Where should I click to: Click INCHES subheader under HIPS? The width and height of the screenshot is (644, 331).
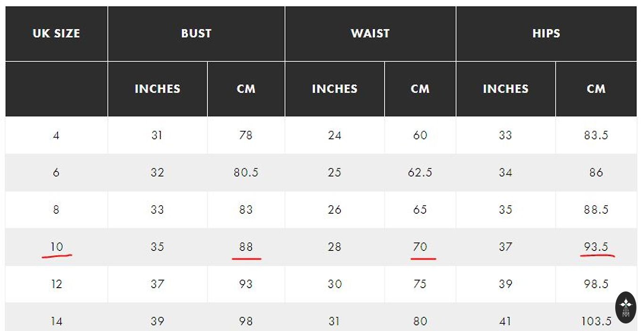coord(505,89)
